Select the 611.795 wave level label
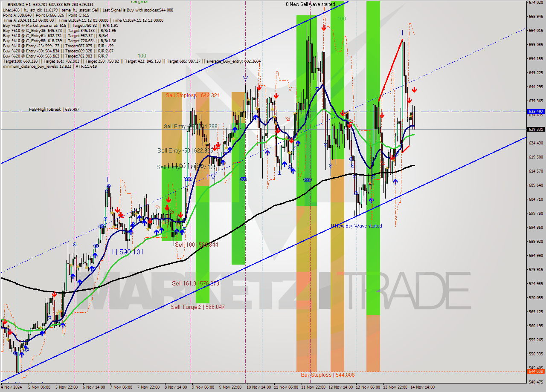 click(x=186, y=165)
